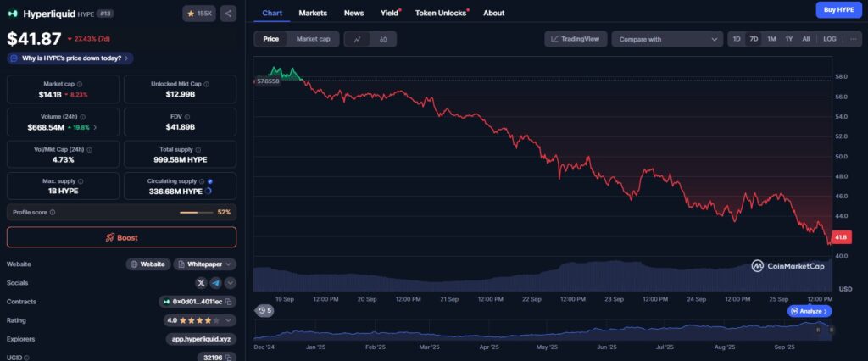
Task: Set chart timeframe to 1M
Action: pyautogui.click(x=771, y=39)
